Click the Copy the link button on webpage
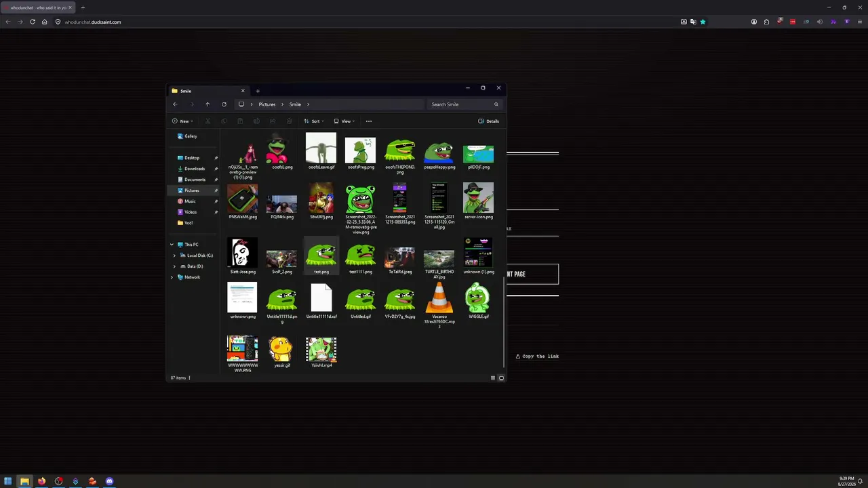This screenshot has height=488, width=868. (x=537, y=357)
